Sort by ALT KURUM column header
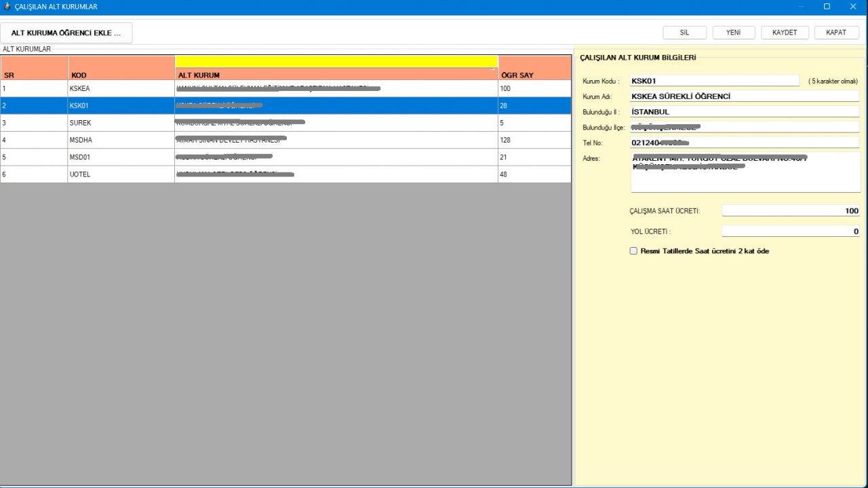This screenshot has width=868, height=488. [336, 75]
